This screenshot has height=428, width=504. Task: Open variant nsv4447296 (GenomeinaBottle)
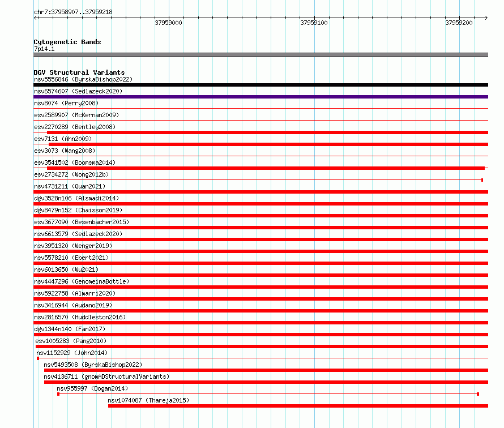82,281
